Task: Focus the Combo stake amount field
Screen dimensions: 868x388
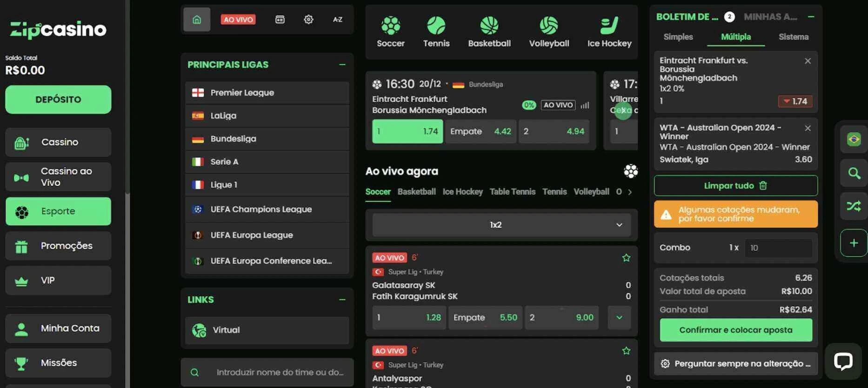Action: [778, 248]
